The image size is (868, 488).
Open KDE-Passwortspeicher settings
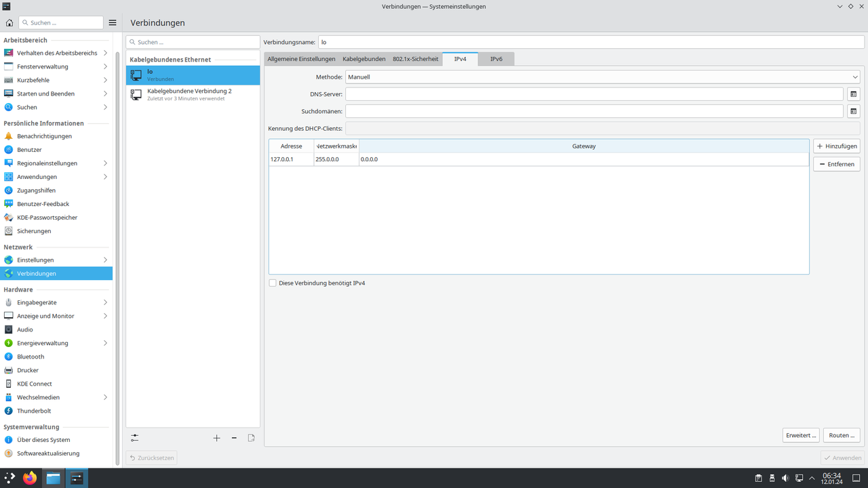(x=56, y=218)
